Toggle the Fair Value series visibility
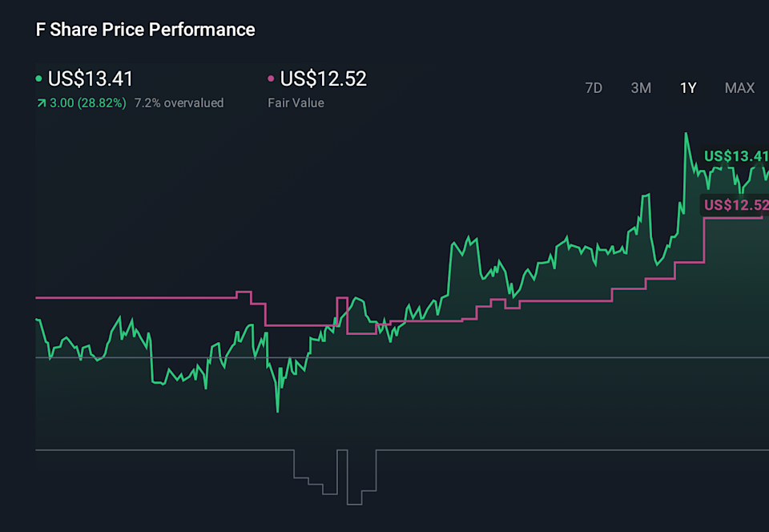769x532 pixels. [x=296, y=103]
